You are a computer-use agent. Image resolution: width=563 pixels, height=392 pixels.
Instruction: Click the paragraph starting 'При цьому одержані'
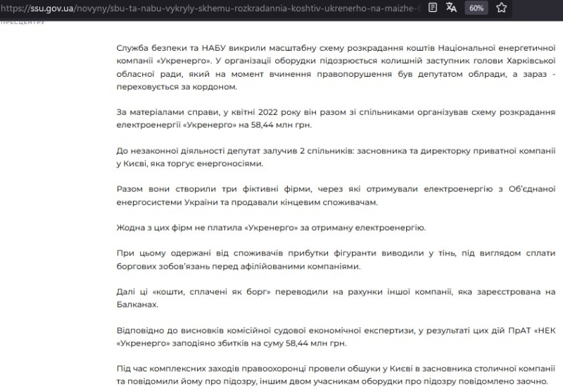336,260
